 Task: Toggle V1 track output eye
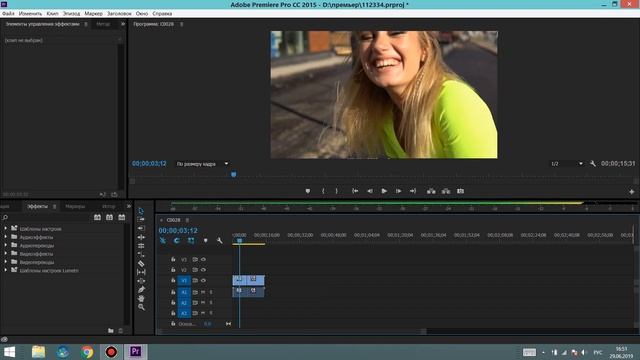(203, 280)
